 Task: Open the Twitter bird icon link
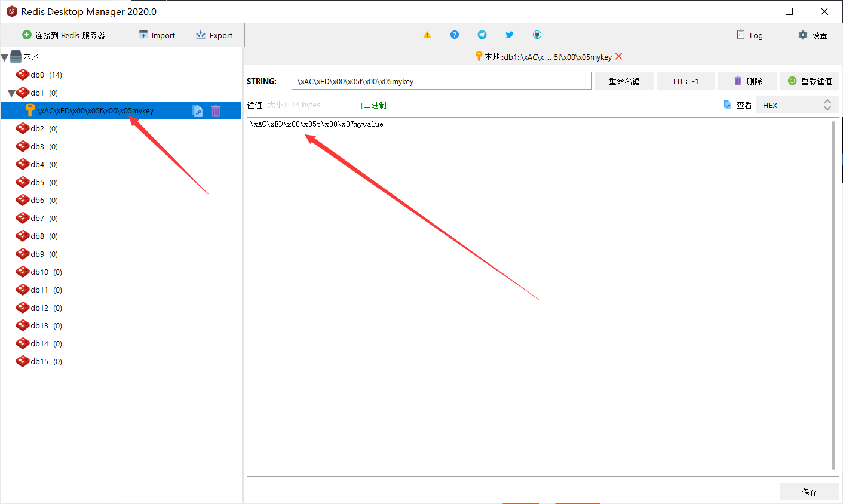tap(510, 35)
